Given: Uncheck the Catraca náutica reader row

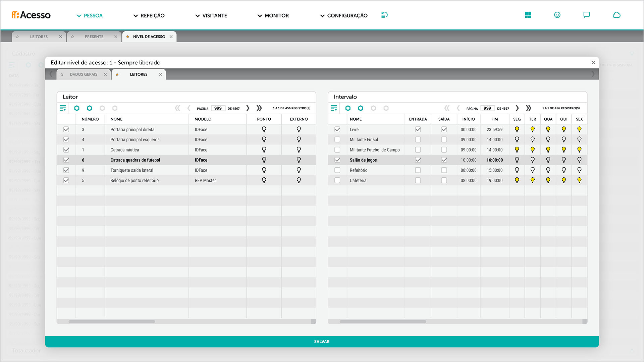Looking at the screenshot, I should click(66, 150).
